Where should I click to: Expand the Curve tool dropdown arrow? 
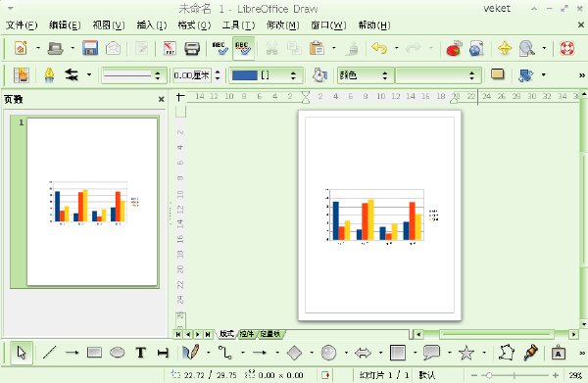208,353
